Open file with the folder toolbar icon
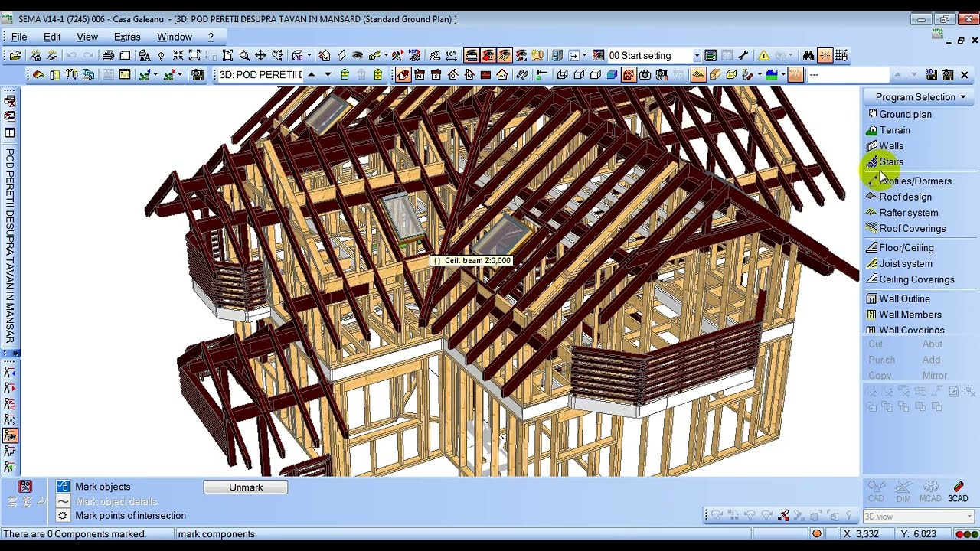 pyautogui.click(x=15, y=55)
